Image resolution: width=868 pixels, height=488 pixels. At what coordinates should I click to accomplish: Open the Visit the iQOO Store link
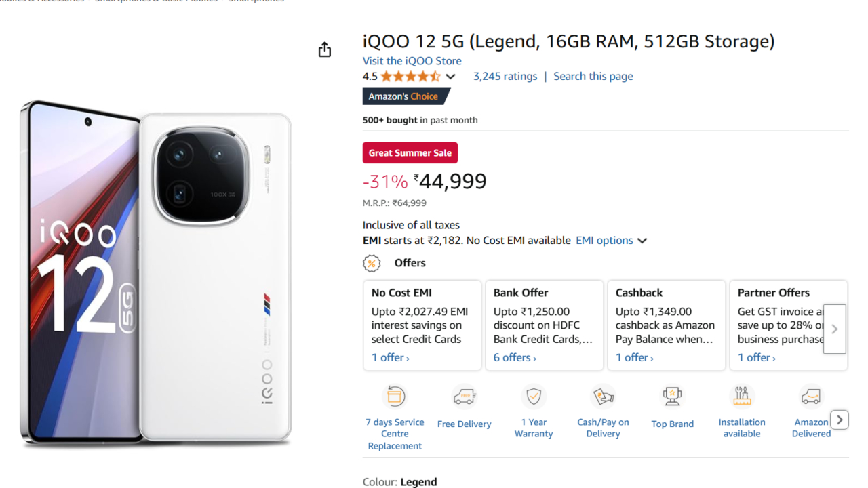[x=412, y=61]
